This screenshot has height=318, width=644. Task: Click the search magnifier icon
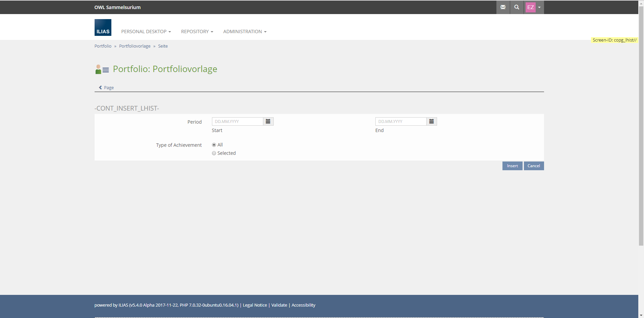point(517,7)
